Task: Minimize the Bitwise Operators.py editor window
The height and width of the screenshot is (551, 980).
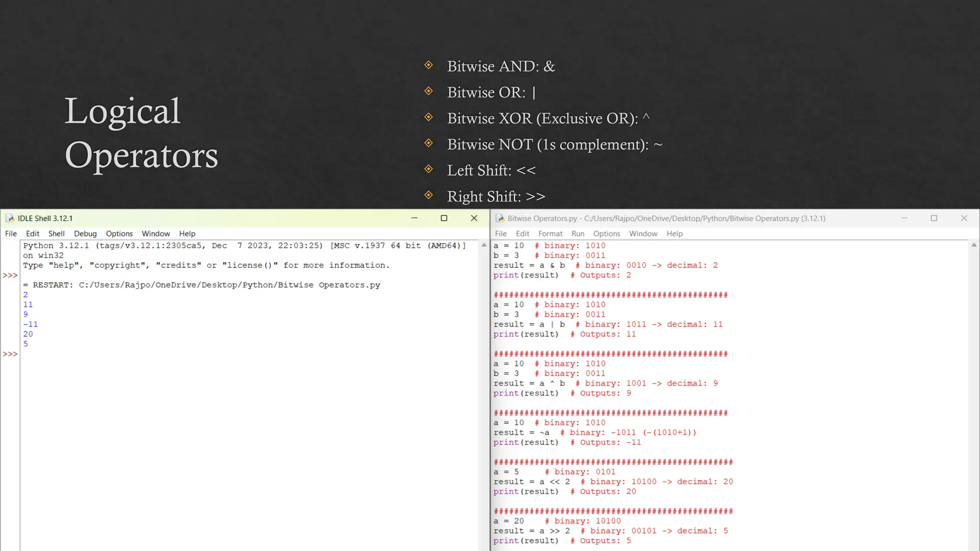Action: (904, 218)
